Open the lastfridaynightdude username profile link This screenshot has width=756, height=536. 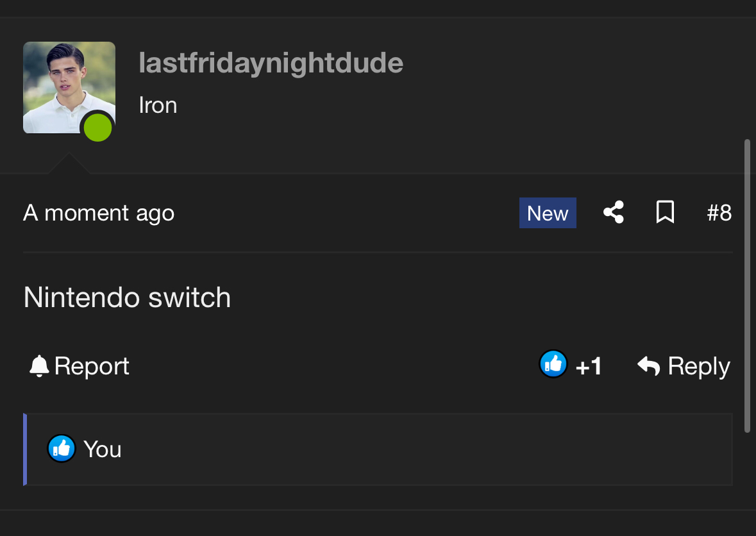(271, 63)
